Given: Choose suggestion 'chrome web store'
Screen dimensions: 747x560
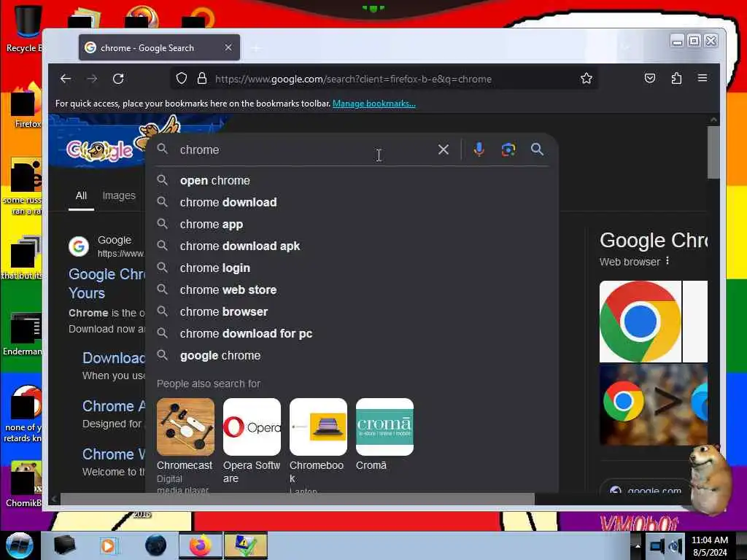Looking at the screenshot, I should click(x=352, y=290).
